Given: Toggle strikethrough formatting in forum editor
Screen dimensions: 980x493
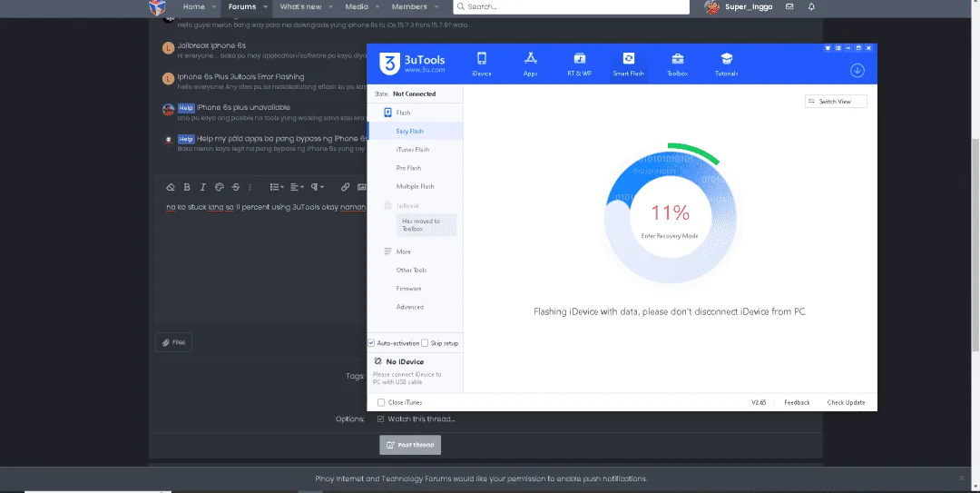Looking at the screenshot, I should point(236,187).
